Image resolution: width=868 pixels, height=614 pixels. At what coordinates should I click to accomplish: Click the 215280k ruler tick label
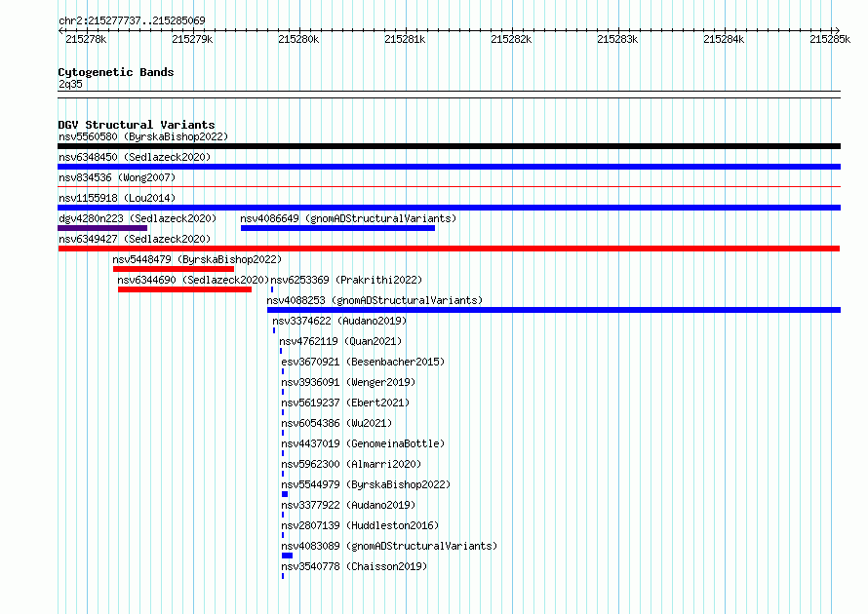pyautogui.click(x=298, y=39)
